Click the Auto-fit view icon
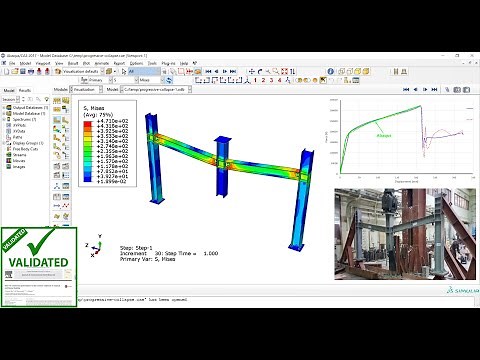This screenshot has width=480, height=360. 284,71
